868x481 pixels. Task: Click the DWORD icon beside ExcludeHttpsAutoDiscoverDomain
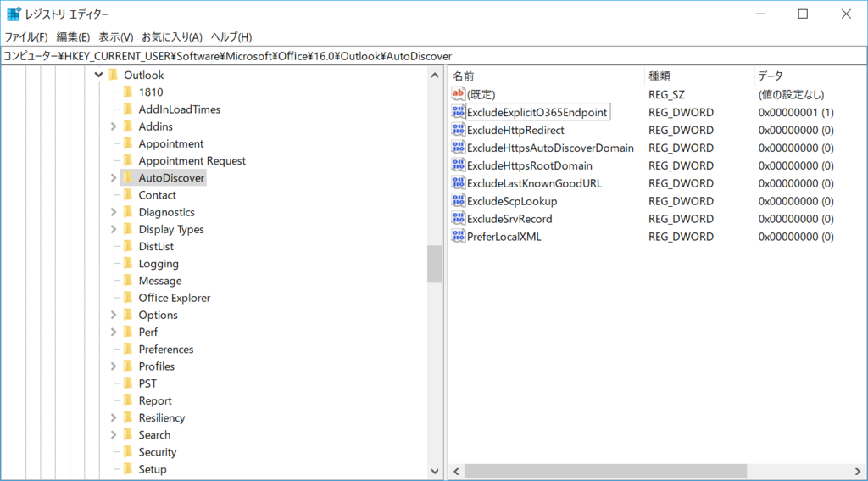[459, 148]
